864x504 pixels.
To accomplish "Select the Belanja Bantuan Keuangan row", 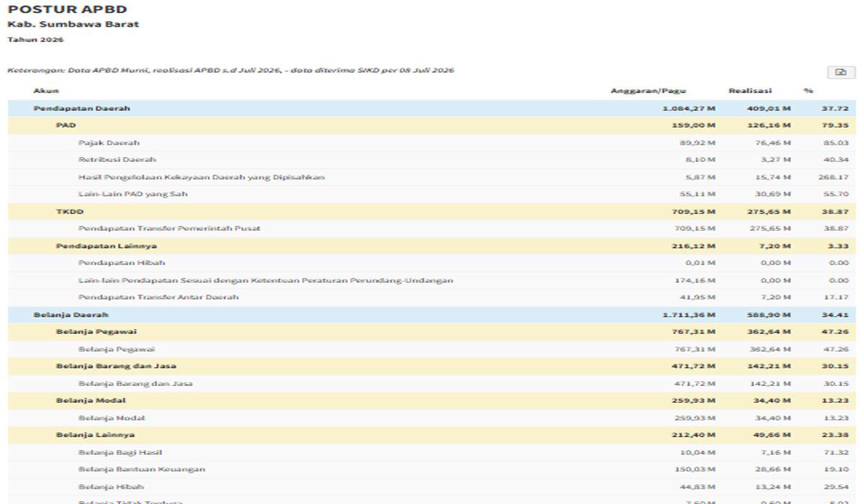I will click(432, 469).
